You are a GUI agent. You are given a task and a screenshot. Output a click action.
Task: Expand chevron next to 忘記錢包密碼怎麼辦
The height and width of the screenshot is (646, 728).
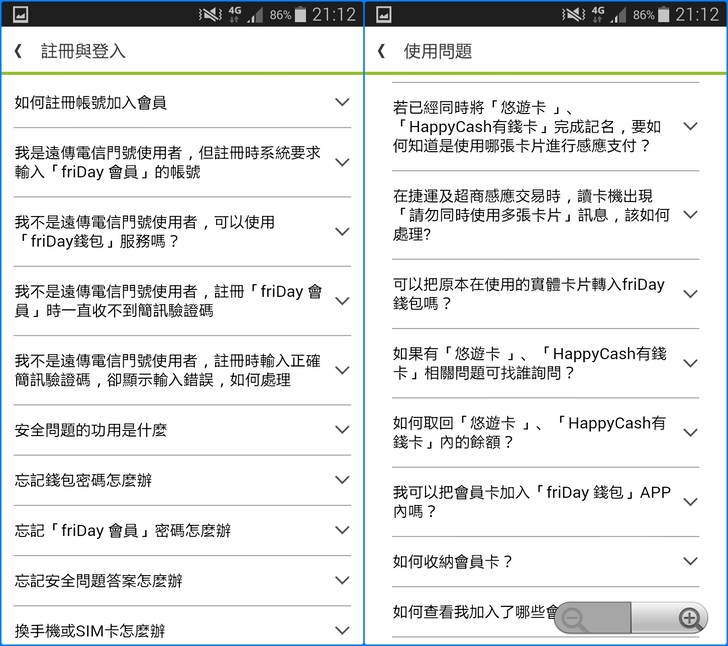pyautogui.click(x=342, y=480)
